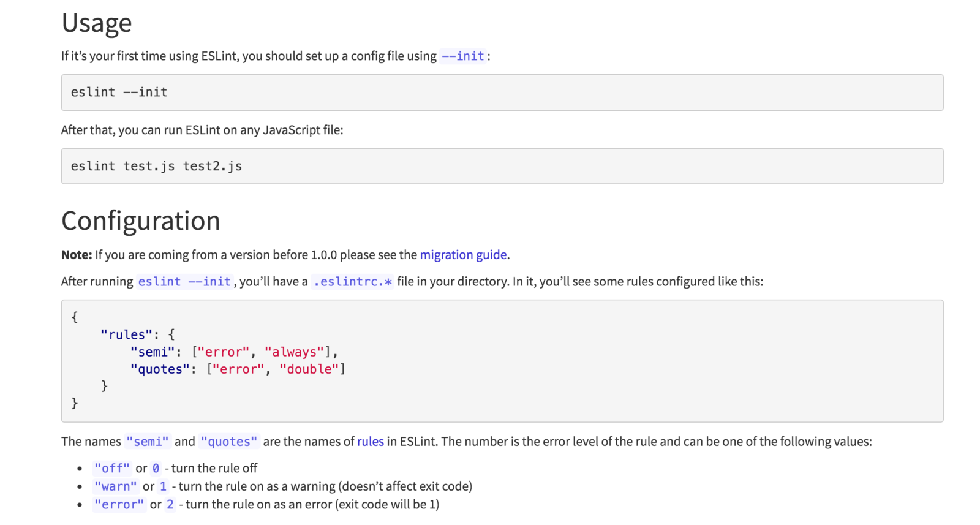
Task: Click the "off" value in the bullet list
Action: coord(112,469)
